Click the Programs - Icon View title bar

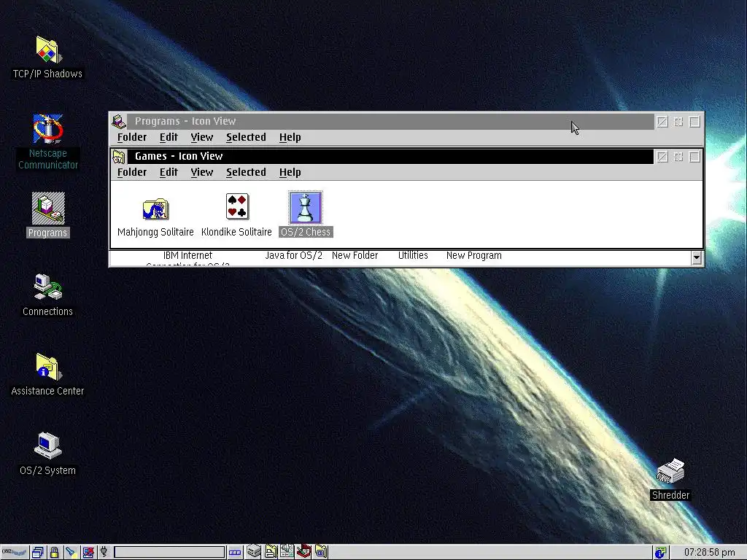pos(390,122)
